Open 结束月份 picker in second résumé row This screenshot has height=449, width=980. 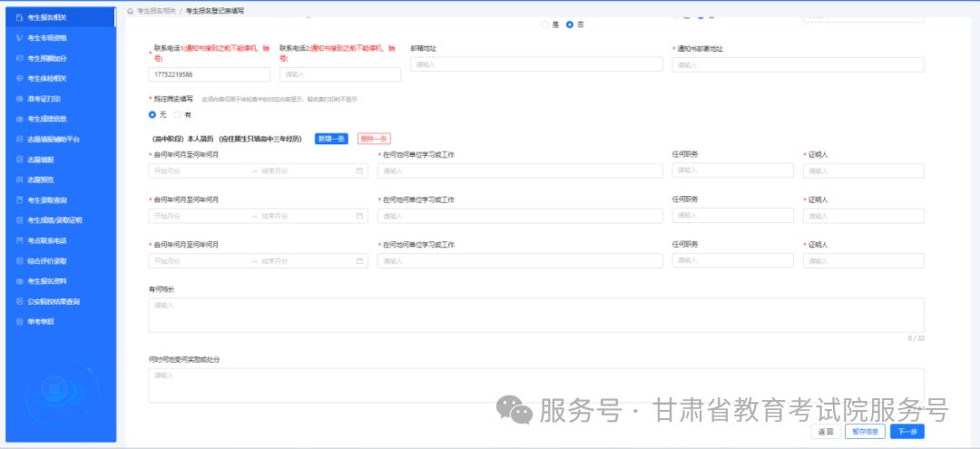(x=304, y=216)
